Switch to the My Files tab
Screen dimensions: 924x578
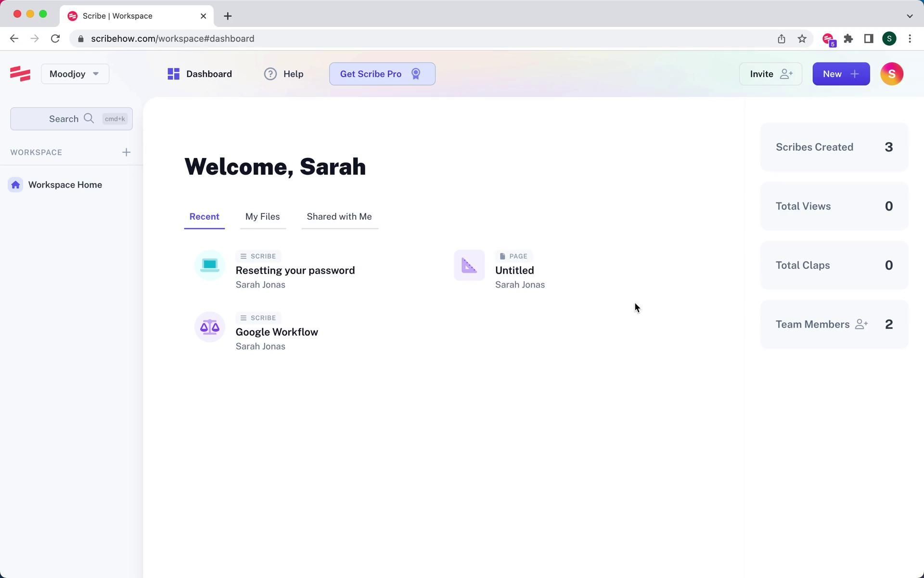(x=262, y=216)
